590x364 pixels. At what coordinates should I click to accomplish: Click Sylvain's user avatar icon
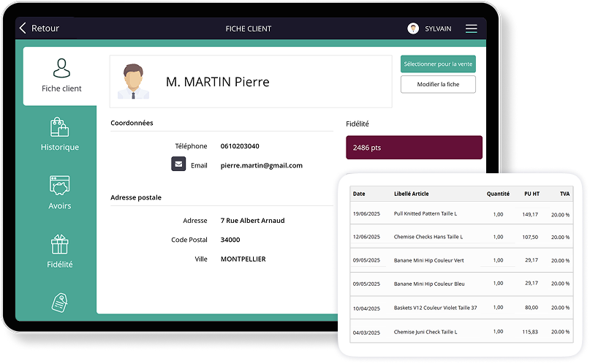click(413, 29)
